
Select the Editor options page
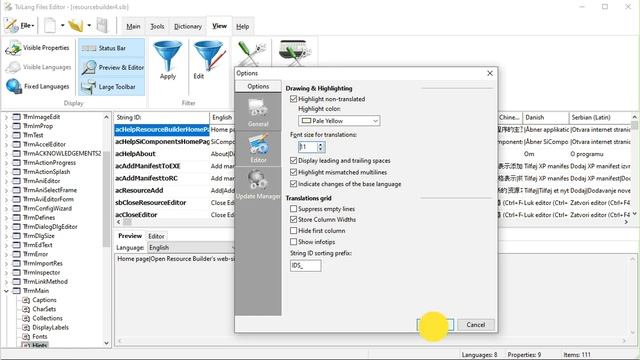pos(258,148)
